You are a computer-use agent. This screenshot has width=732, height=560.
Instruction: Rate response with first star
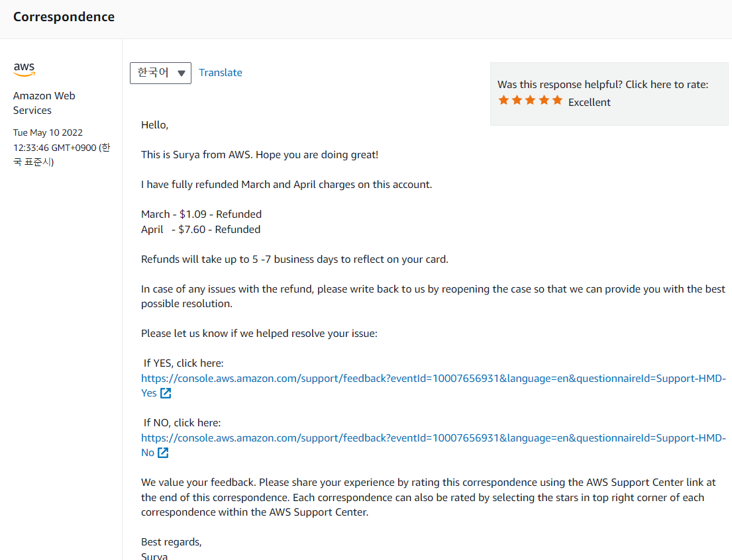click(x=503, y=101)
